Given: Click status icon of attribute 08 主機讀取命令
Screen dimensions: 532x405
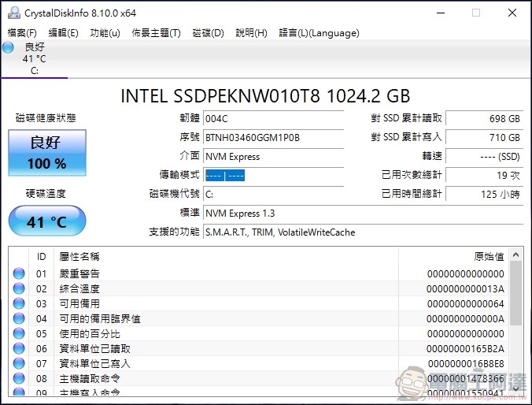Looking at the screenshot, I should [19, 378].
